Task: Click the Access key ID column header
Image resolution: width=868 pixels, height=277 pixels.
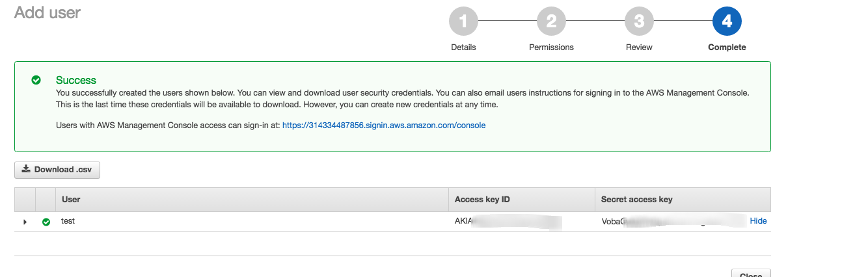Action: point(482,200)
